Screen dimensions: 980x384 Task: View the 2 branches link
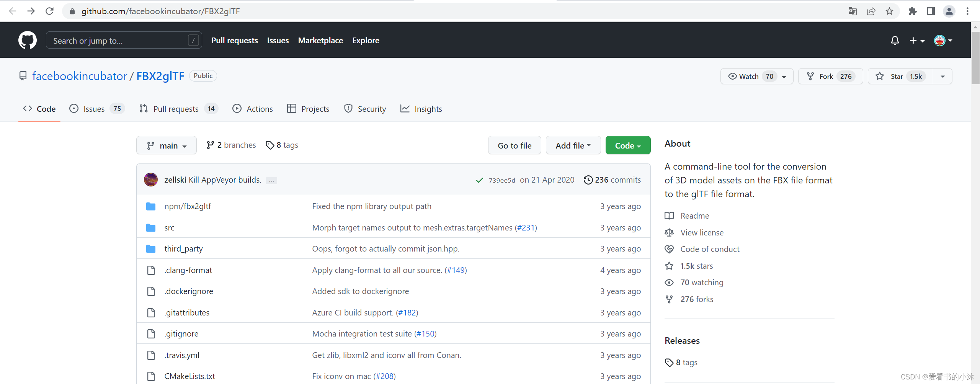pos(231,145)
